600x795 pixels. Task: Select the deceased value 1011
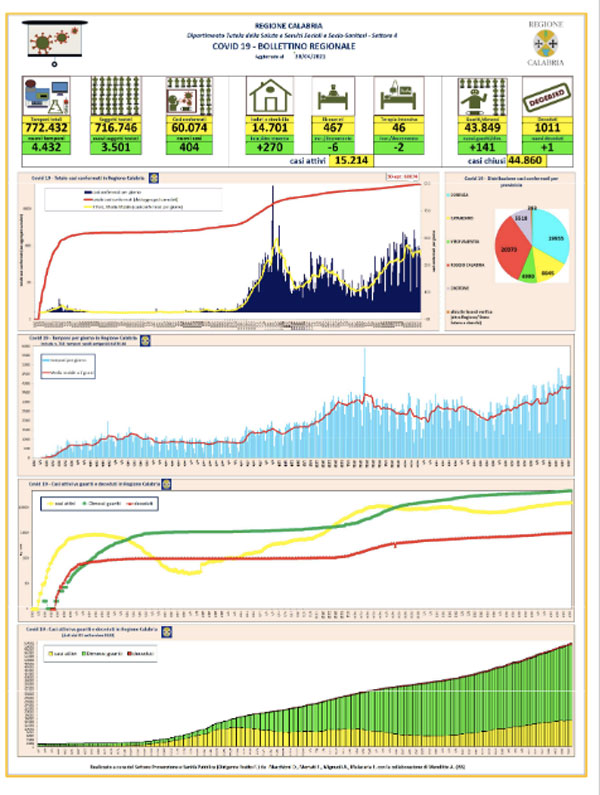(x=547, y=128)
